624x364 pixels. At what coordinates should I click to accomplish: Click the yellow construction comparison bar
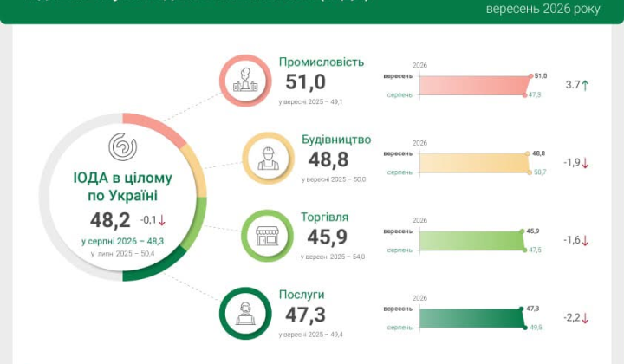click(473, 163)
